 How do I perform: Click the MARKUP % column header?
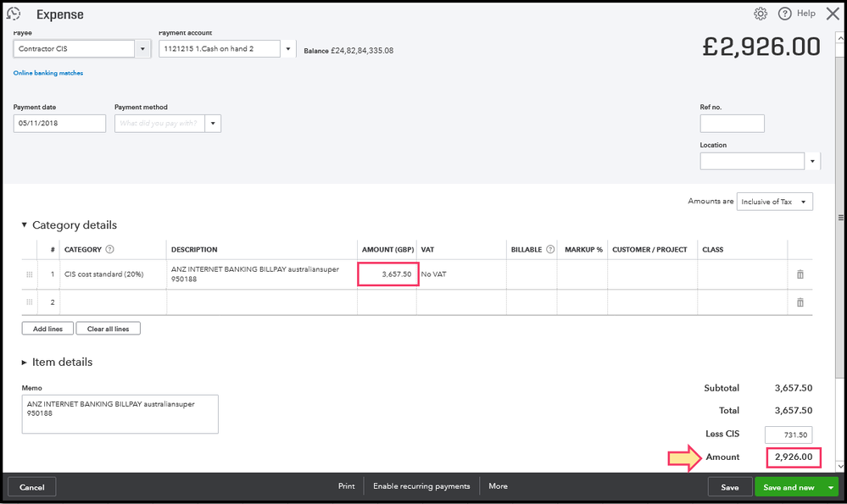(583, 249)
